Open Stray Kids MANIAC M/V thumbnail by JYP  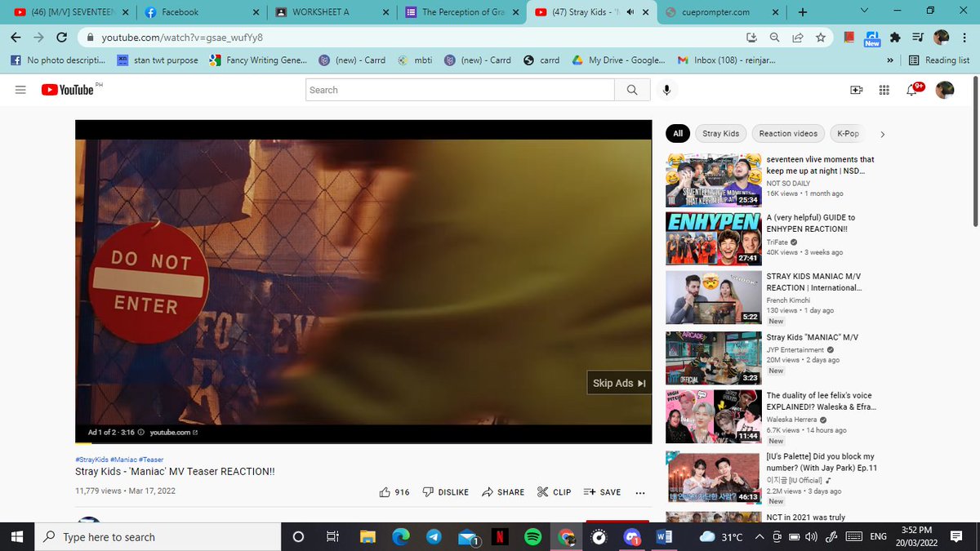tap(714, 358)
